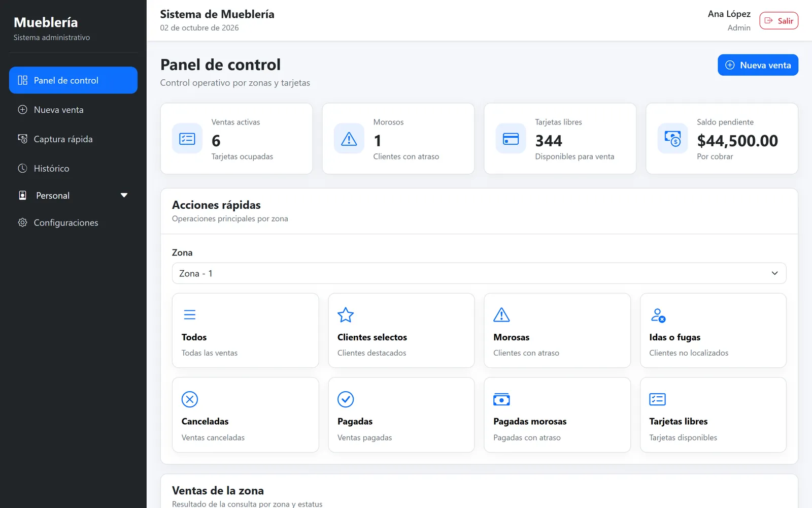Click the blue Nueva venta button
This screenshot has height=508, width=812.
[758, 65]
